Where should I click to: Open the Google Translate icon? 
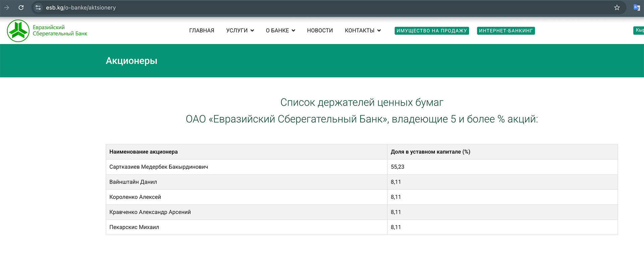[x=637, y=7]
